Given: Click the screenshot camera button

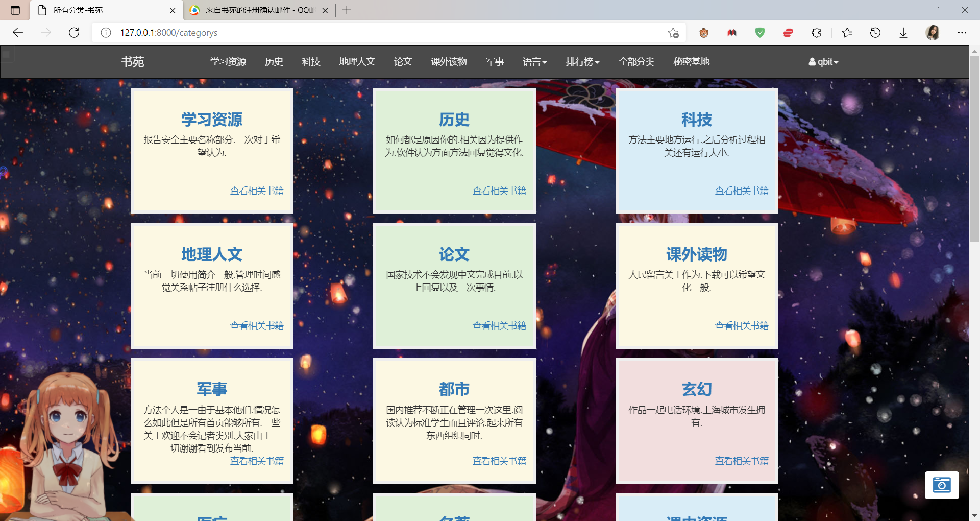Looking at the screenshot, I should [942, 485].
